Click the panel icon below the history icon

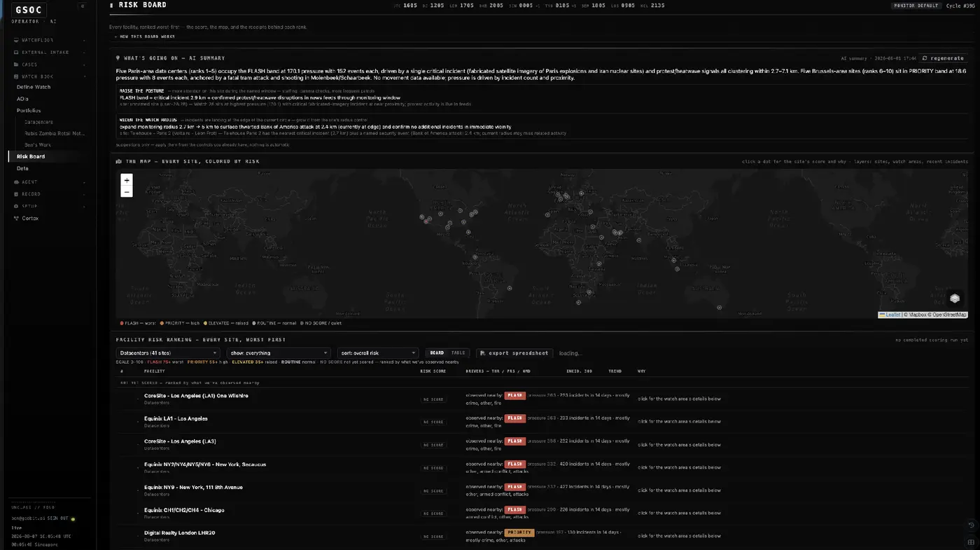971,542
